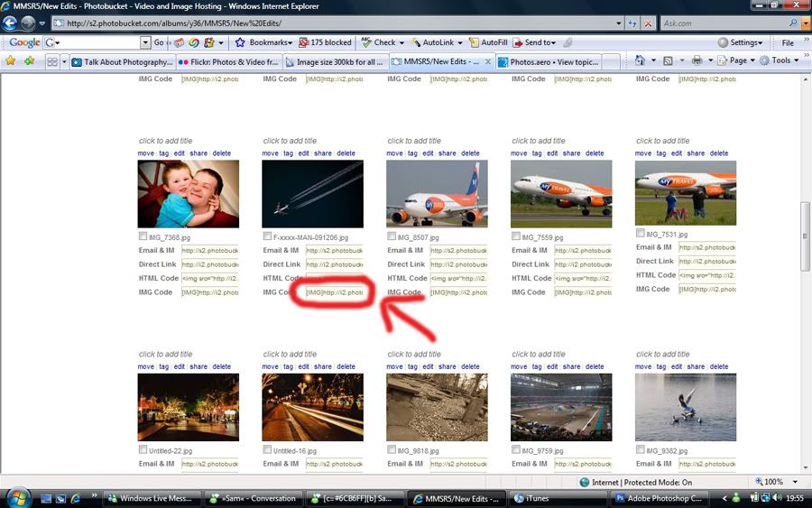
Task: Click the news envelope Google toolbar button
Action: tap(180, 42)
